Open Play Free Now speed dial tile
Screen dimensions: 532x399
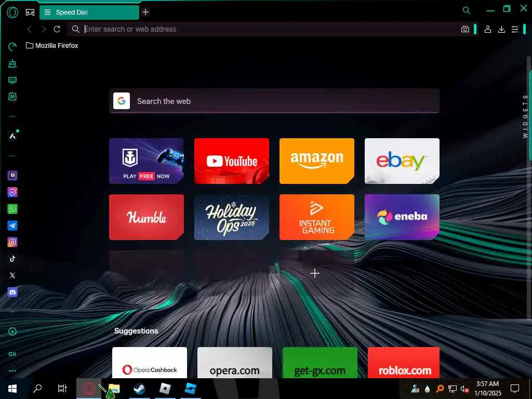pos(147,161)
